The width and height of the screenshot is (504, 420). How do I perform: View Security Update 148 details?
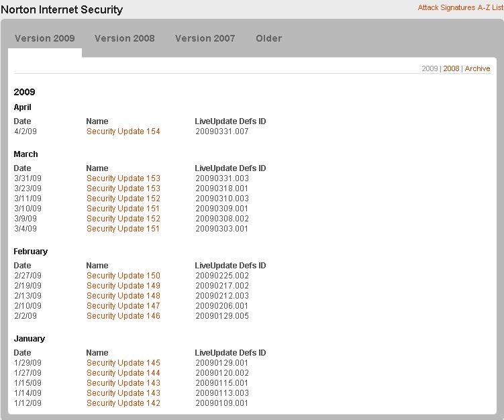pyautogui.click(x=123, y=296)
